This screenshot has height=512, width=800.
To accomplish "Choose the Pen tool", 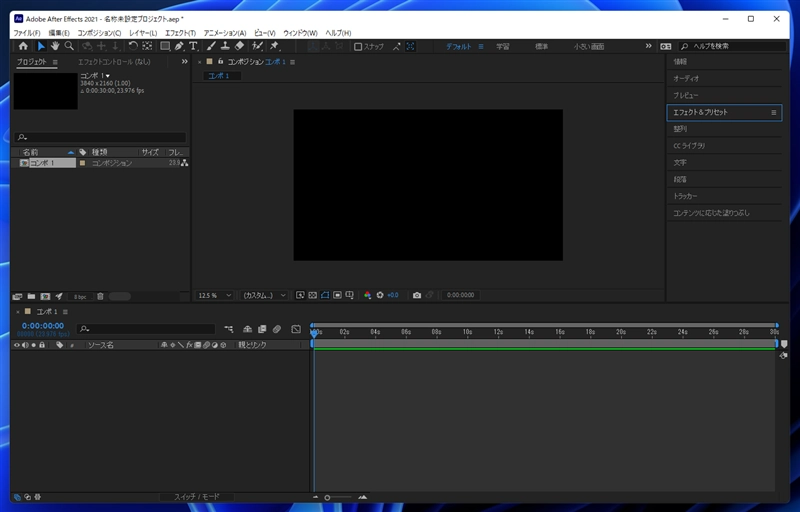I will click(178, 46).
